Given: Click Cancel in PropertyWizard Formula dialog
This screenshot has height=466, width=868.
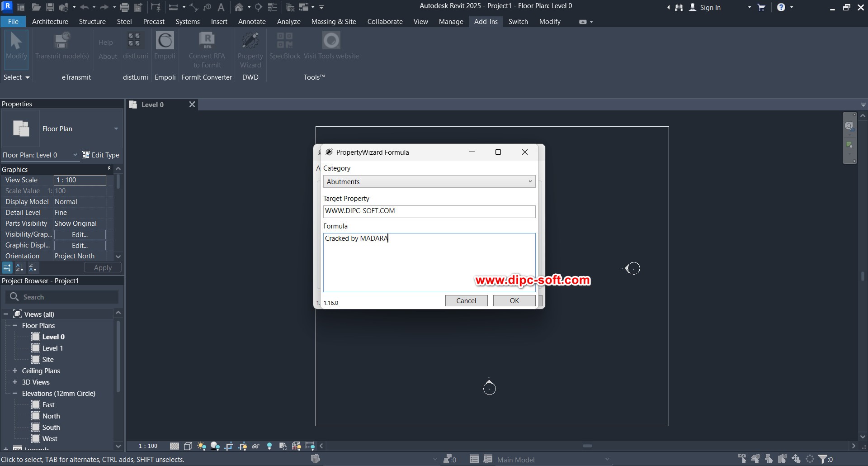Looking at the screenshot, I should (x=466, y=300).
